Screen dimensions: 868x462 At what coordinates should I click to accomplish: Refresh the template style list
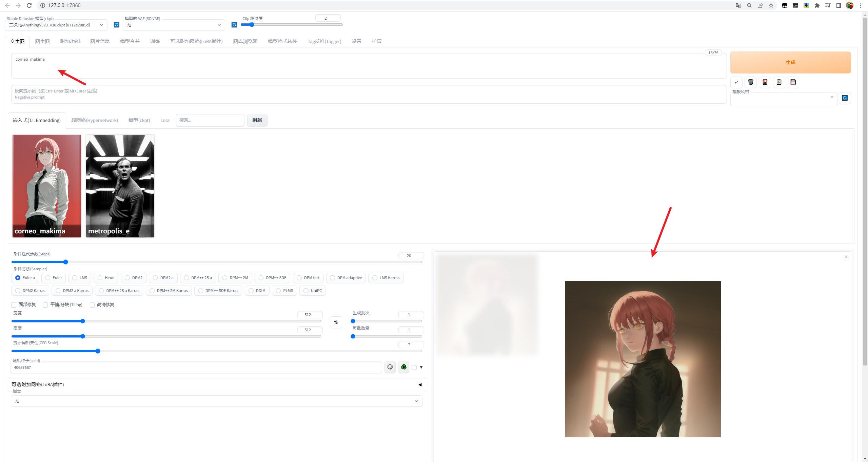point(845,98)
